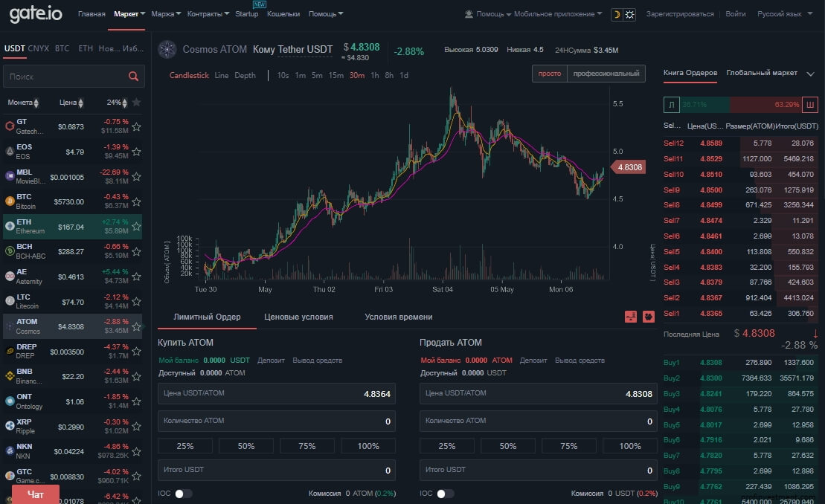Select Sell12 order at 4.8589
This screenshot has height=504, width=825.
pyautogui.click(x=739, y=143)
